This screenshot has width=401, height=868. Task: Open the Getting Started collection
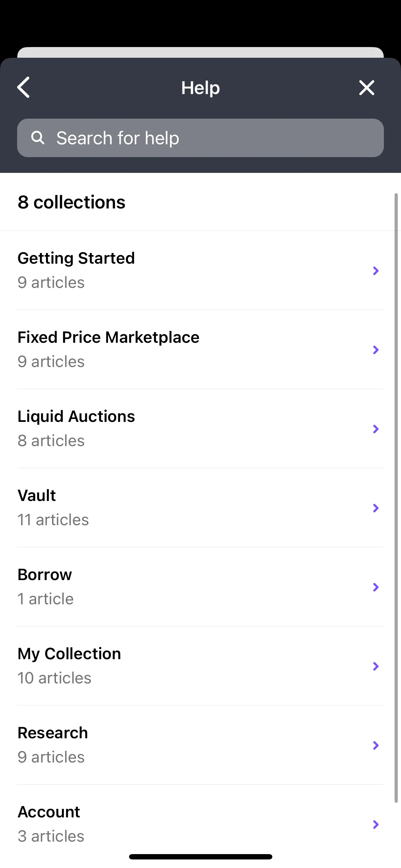tap(200, 270)
